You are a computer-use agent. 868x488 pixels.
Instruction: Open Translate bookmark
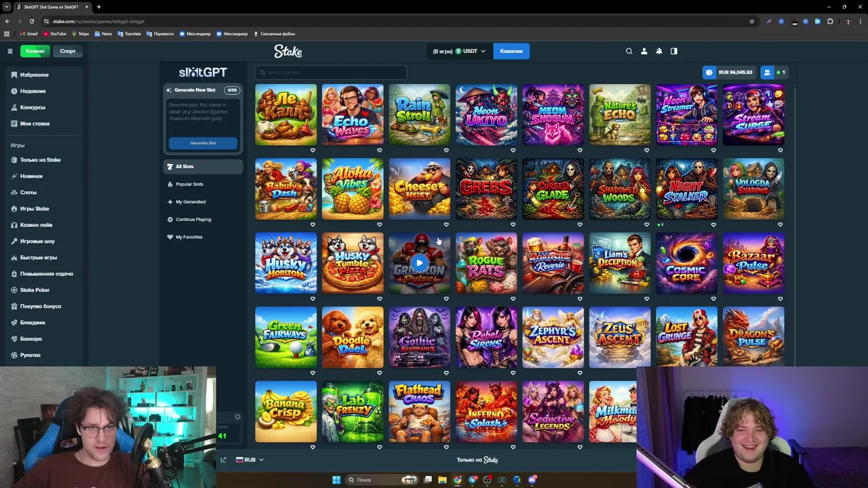(129, 33)
